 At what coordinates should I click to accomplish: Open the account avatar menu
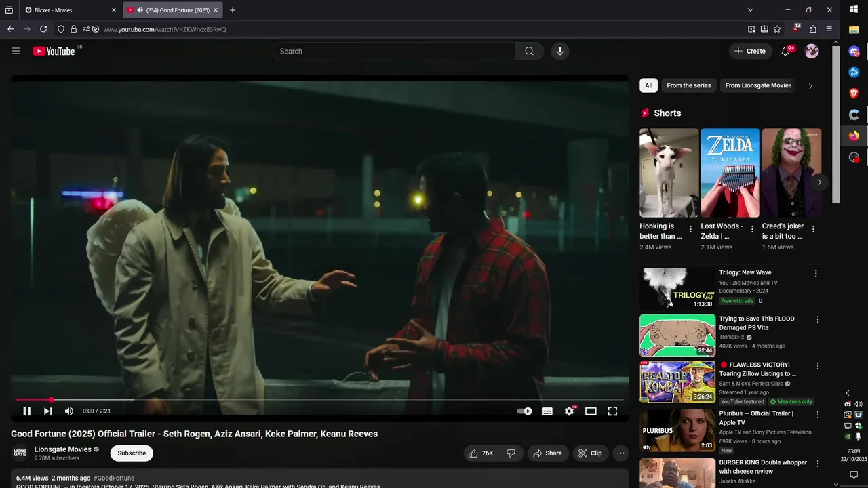pyautogui.click(x=812, y=51)
